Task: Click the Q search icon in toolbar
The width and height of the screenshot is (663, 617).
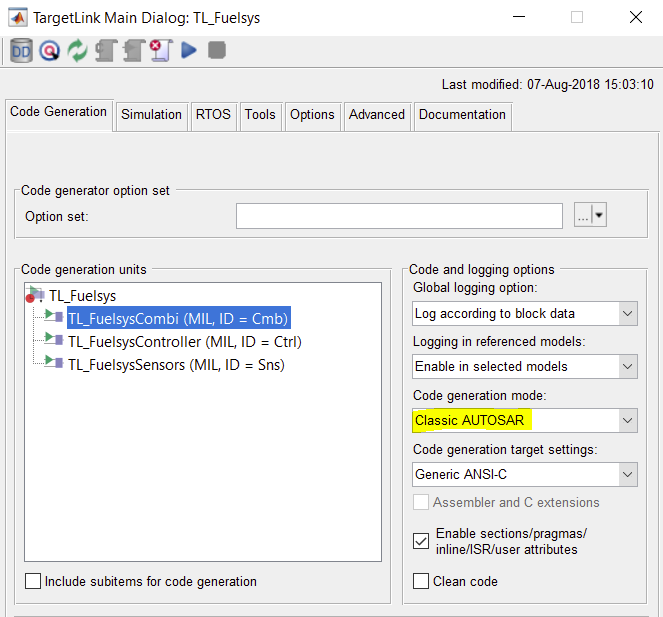Action: tap(49, 51)
